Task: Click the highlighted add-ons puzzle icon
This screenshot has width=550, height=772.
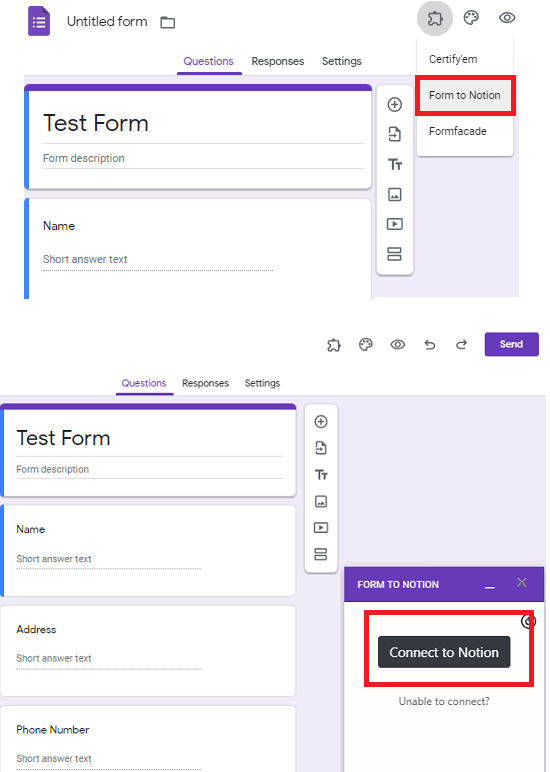Action: (x=435, y=18)
